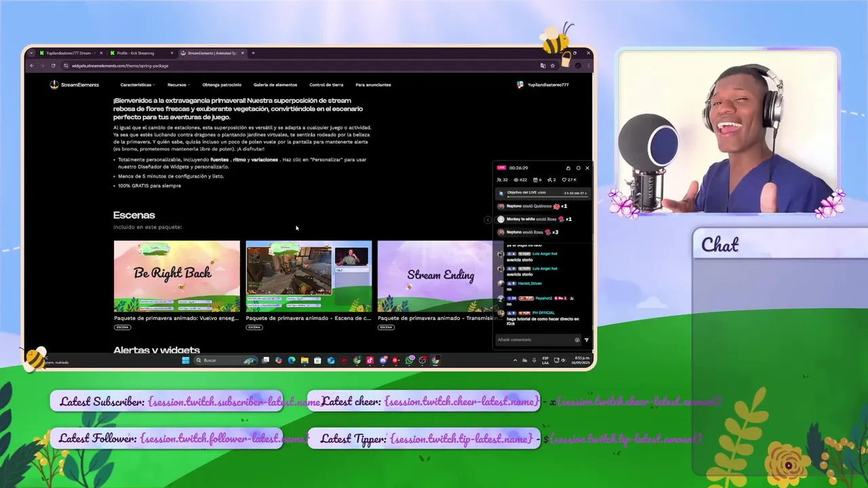Click the new followers count 2 icon
This screenshot has height=488, width=868.
(552, 180)
